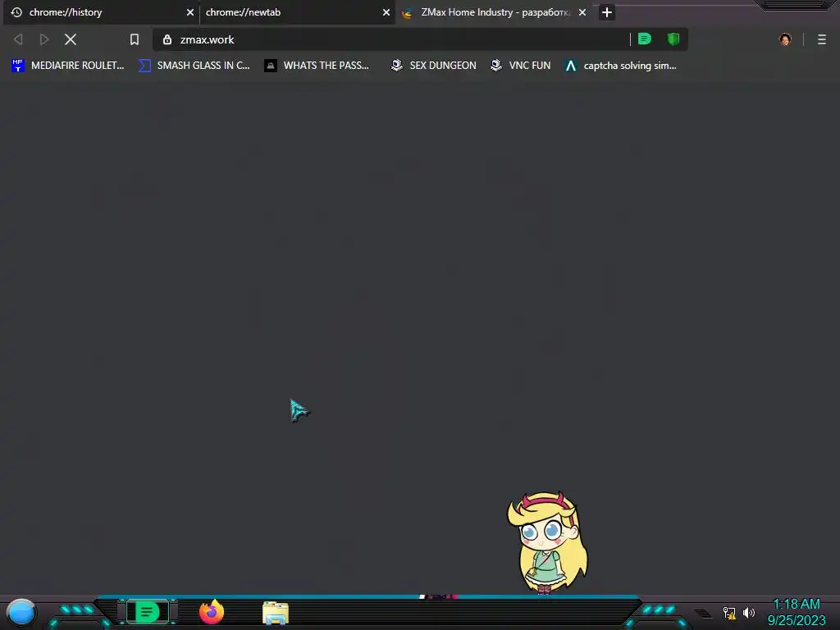
Task: Bookmark this page
Action: [x=135, y=39]
